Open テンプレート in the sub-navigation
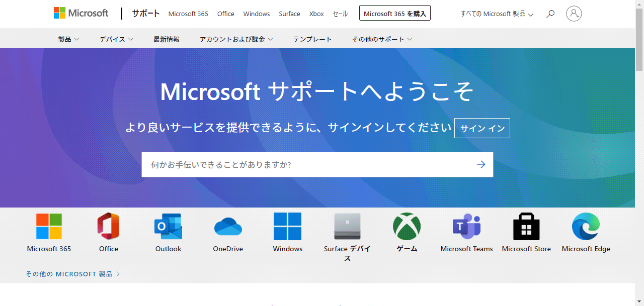This screenshot has height=306, width=644. coord(312,39)
